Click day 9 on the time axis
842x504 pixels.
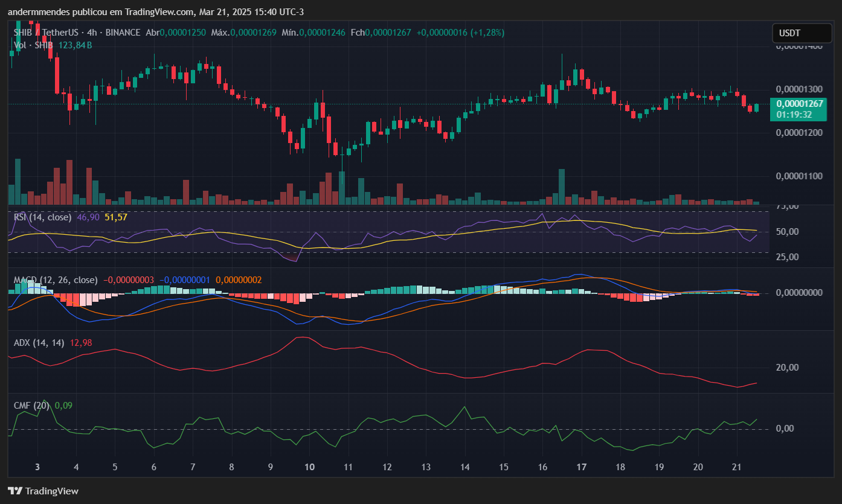point(271,467)
